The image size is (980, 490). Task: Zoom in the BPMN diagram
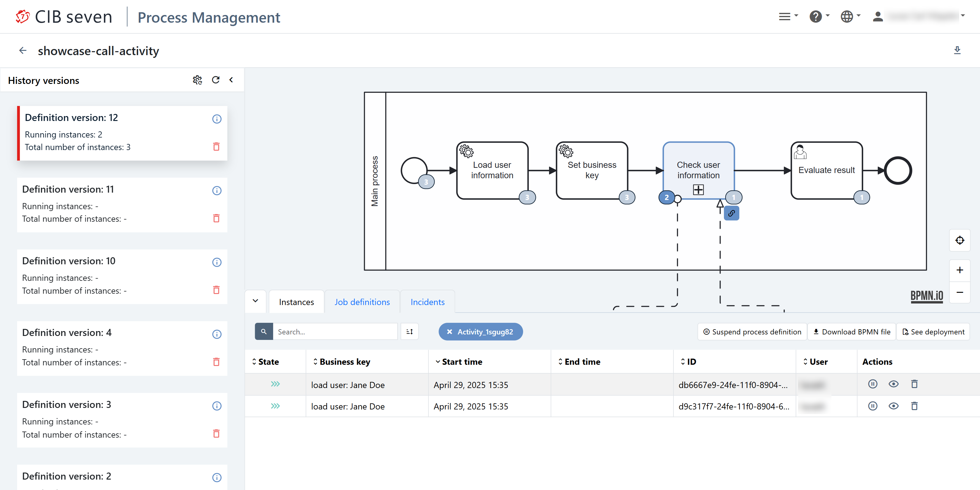coord(959,270)
